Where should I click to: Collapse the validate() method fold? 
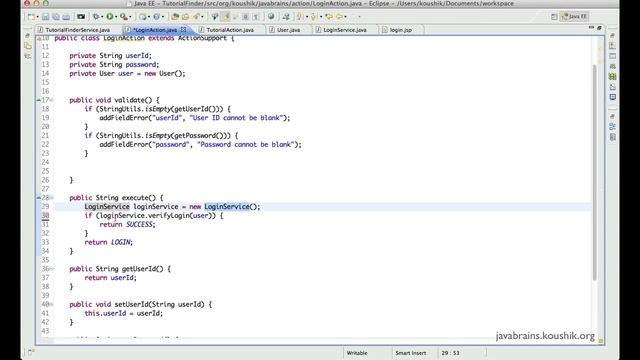click(51, 100)
